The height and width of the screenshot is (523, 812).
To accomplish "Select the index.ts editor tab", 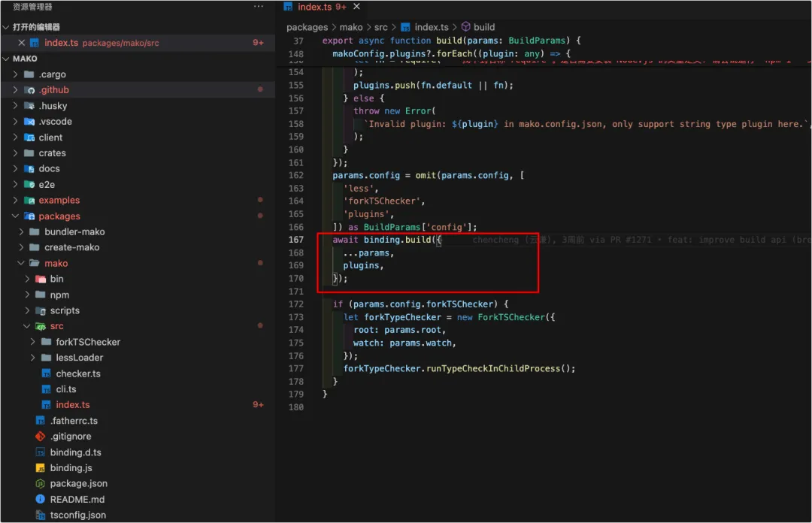I will point(315,7).
